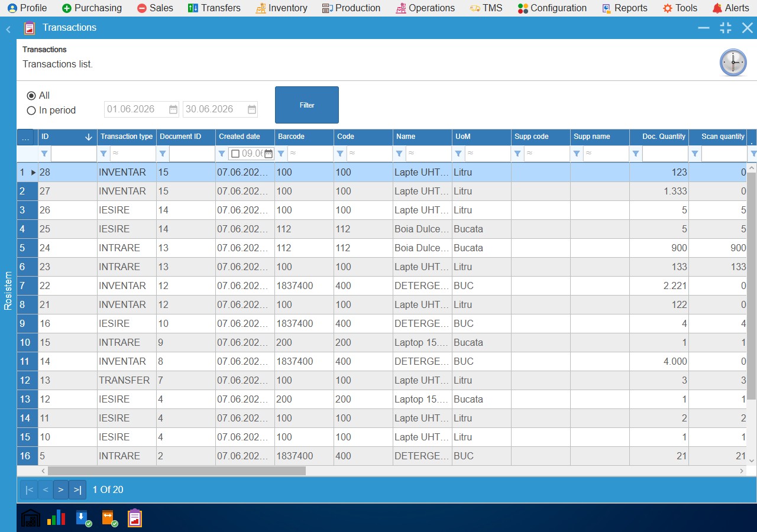This screenshot has width=757, height=532.
Task: Click the filter funnel in ID column
Action: (44, 154)
